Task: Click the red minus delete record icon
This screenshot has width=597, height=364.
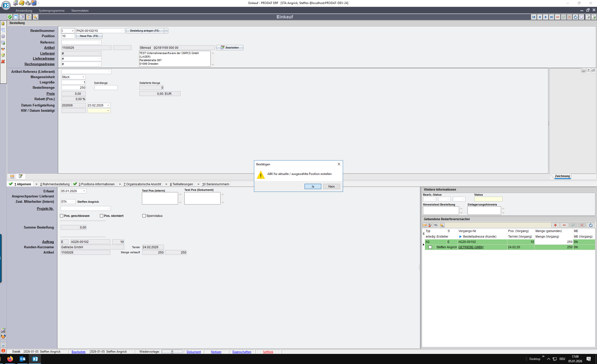Action: point(558,17)
